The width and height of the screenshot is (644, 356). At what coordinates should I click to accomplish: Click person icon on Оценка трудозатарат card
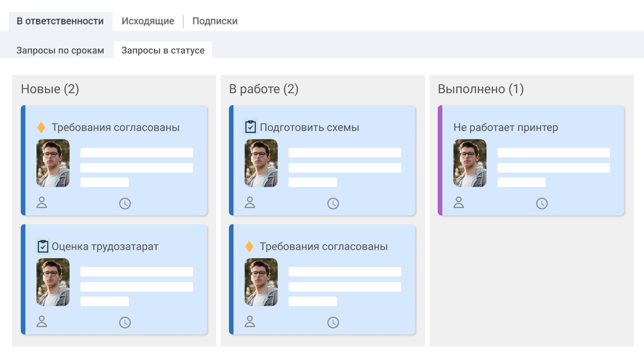[42, 322]
